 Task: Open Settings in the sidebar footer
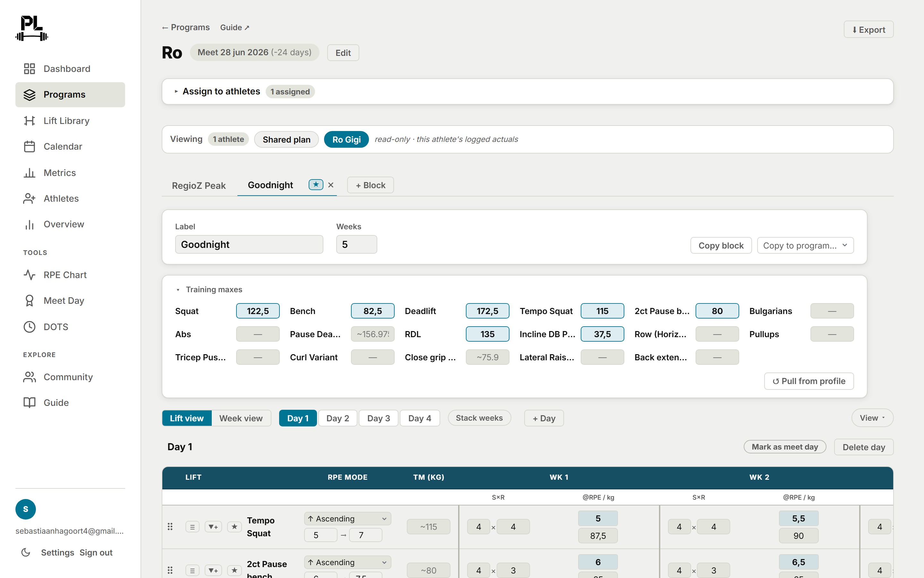(58, 552)
